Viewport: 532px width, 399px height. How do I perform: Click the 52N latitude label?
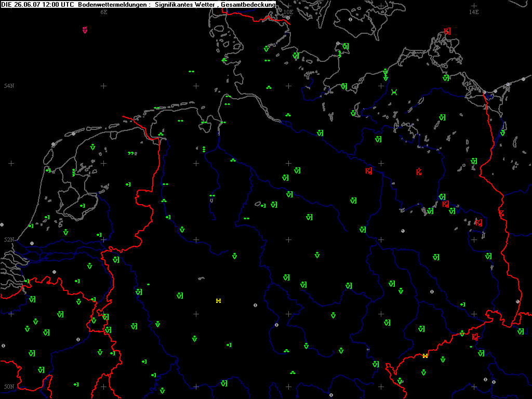click(9, 240)
